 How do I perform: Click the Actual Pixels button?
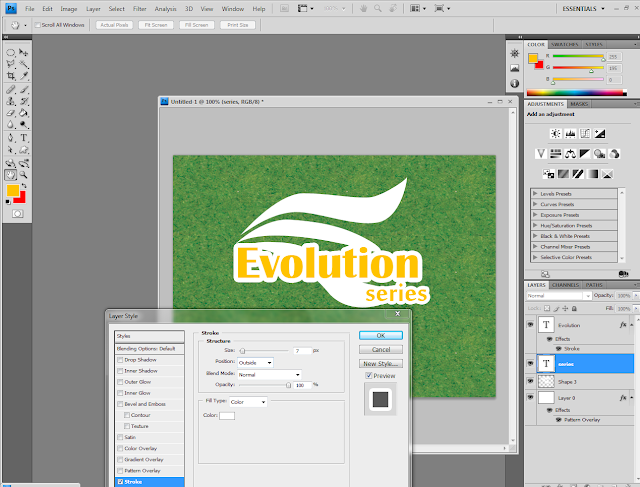pos(114,25)
